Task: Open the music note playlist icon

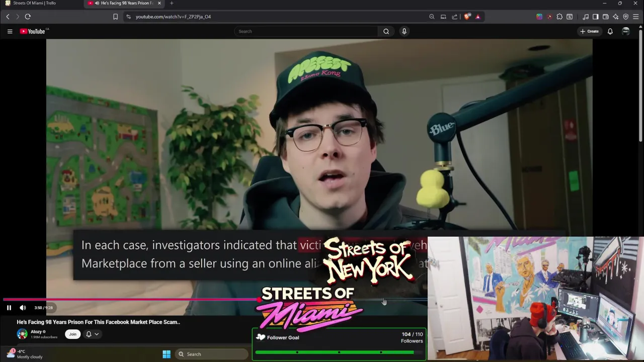Action: click(586, 17)
